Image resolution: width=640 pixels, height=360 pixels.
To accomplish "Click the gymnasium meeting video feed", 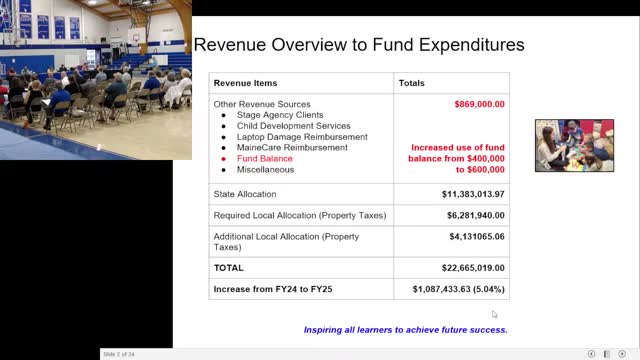I will point(96,80).
